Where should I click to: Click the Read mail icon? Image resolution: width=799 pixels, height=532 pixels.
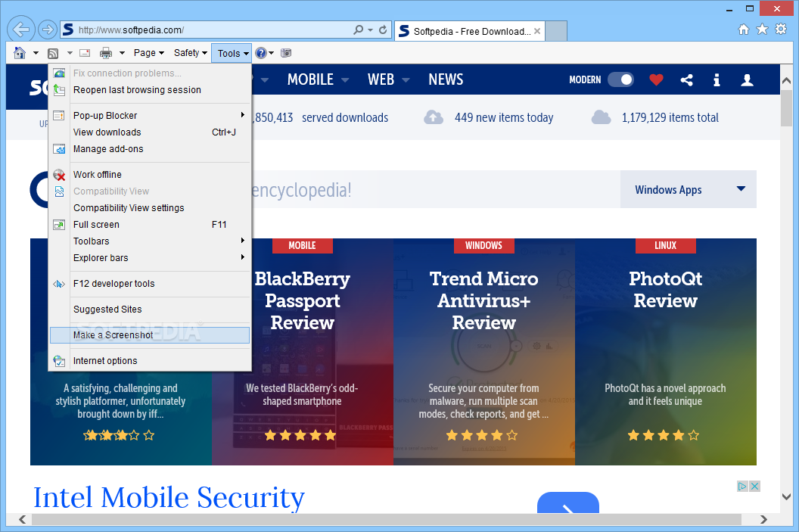coord(85,53)
